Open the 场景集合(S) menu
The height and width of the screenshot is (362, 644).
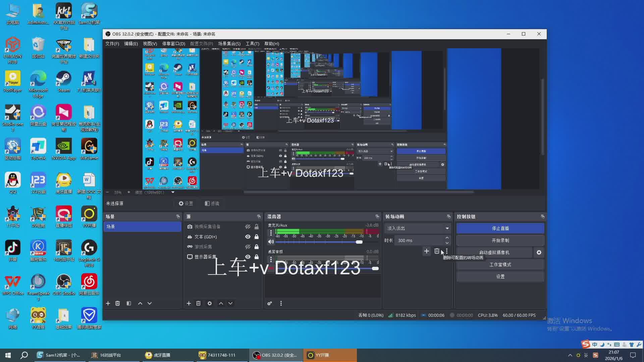coord(229,44)
